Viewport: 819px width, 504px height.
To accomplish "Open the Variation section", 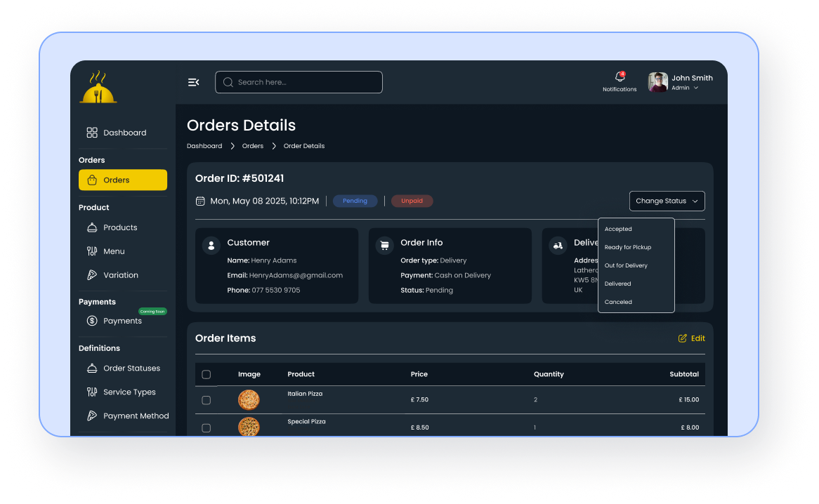I will tap(119, 274).
